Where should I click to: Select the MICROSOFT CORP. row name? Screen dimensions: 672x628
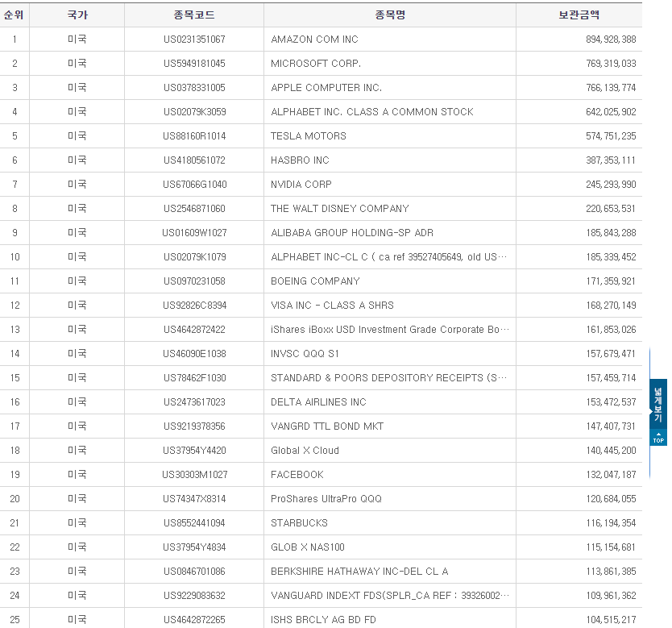[x=316, y=64]
